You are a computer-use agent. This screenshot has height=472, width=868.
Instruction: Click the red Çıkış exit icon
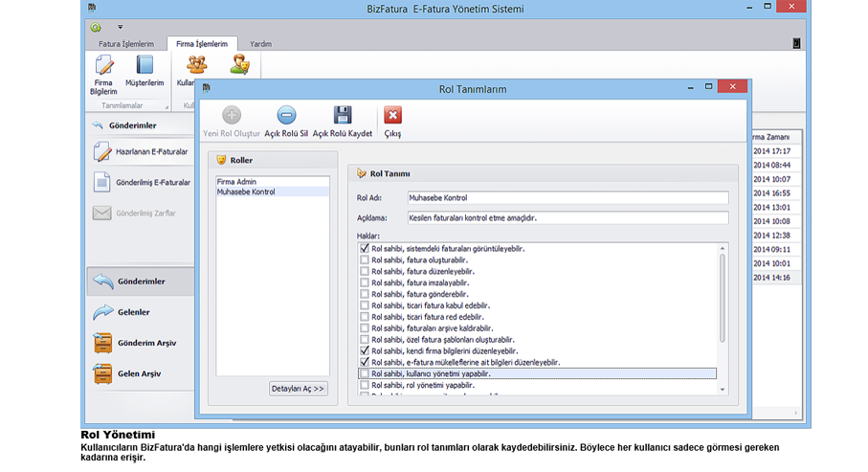tap(392, 117)
